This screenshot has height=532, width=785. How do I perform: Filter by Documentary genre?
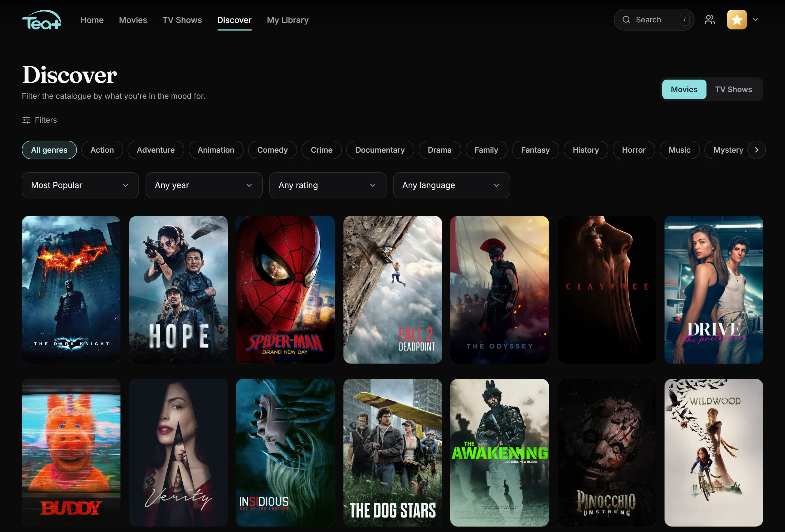point(380,150)
